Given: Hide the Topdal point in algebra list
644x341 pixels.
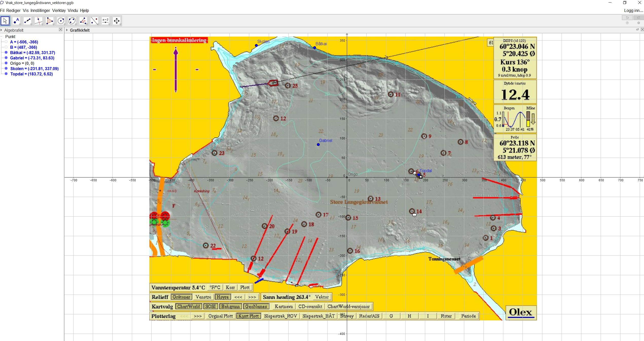Looking at the screenshot, I should click(6, 74).
